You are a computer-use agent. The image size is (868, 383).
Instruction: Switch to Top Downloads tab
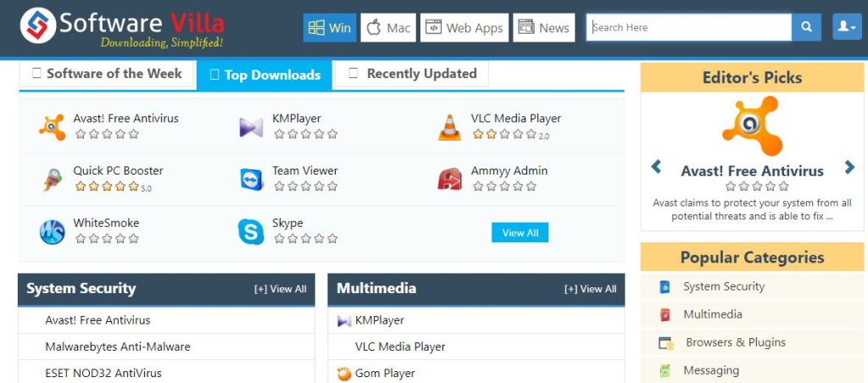(x=264, y=75)
